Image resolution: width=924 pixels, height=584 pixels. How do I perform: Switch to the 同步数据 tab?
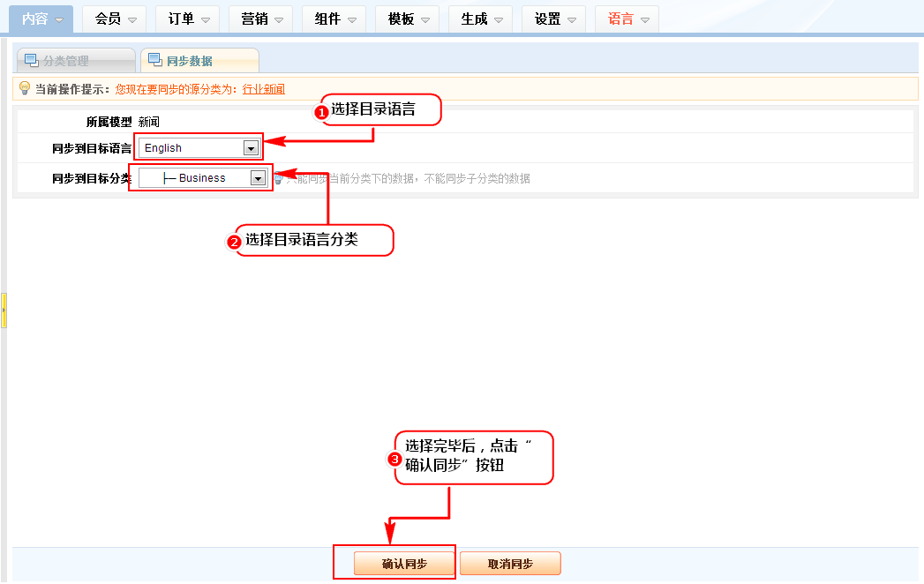tap(189, 61)
